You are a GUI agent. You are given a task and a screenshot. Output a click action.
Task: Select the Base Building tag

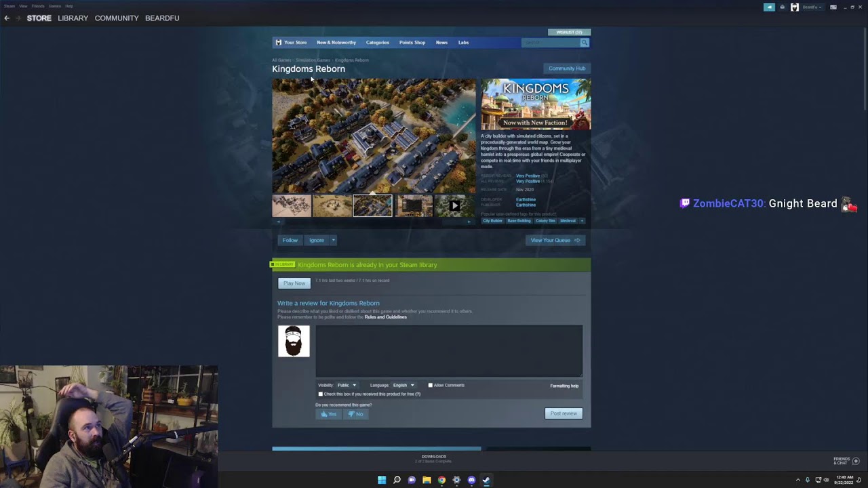519,220
